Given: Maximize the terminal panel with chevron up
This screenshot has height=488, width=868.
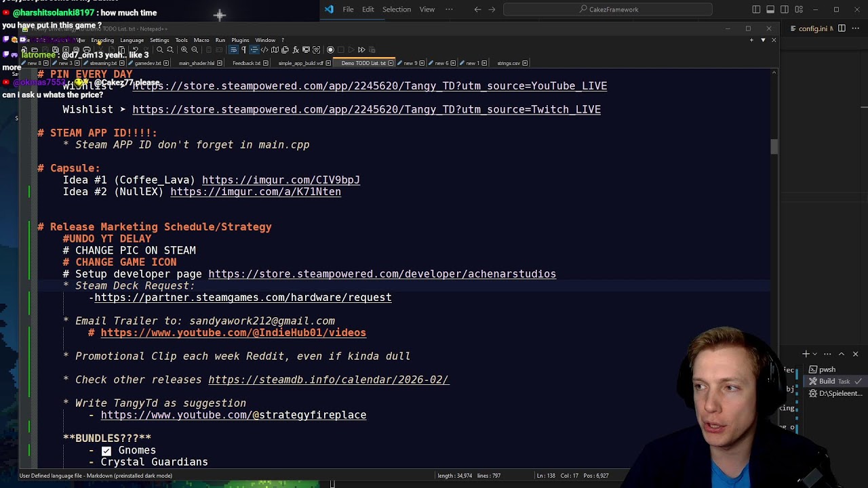Looking at the screenshot, I should click(x=842, y=354).
